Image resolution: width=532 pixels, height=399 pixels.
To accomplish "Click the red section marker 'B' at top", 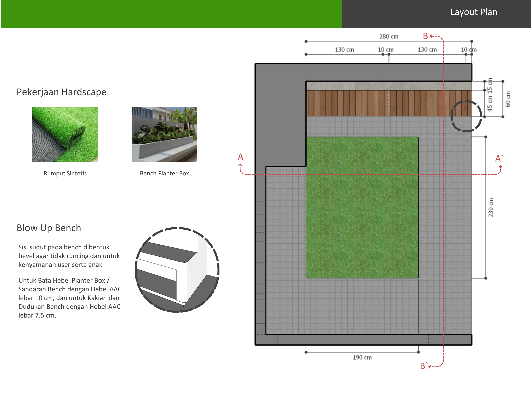I will [x=425, y=36].
